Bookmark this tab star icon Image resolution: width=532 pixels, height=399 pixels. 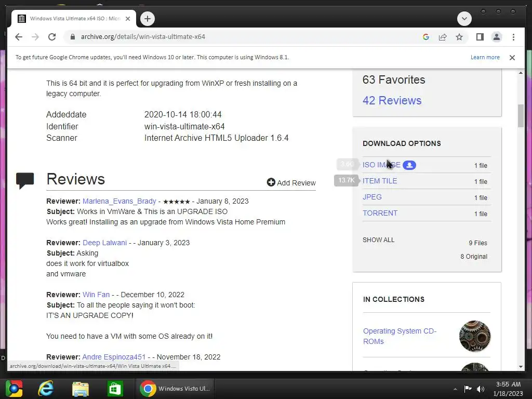[x=459, y=37]
